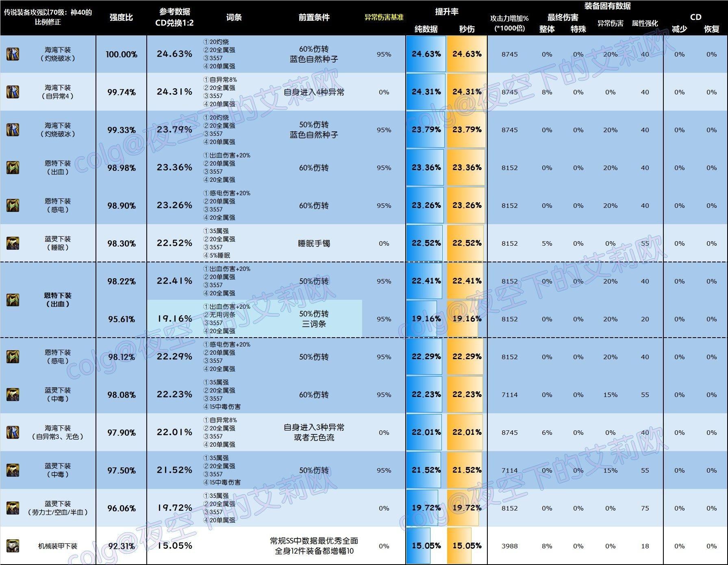
Task: Click the 海湾下装(自异常4) equipment icon
Action: click(13, 92)
